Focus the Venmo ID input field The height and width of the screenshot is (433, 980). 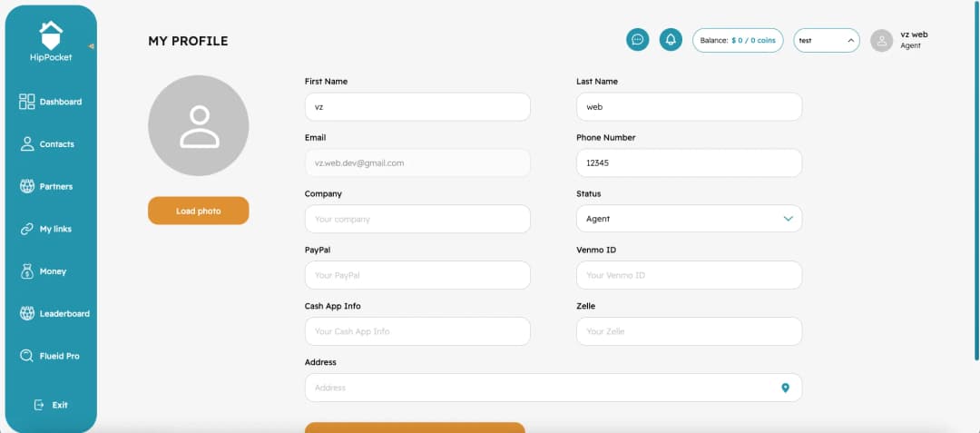tap(689, 275)
